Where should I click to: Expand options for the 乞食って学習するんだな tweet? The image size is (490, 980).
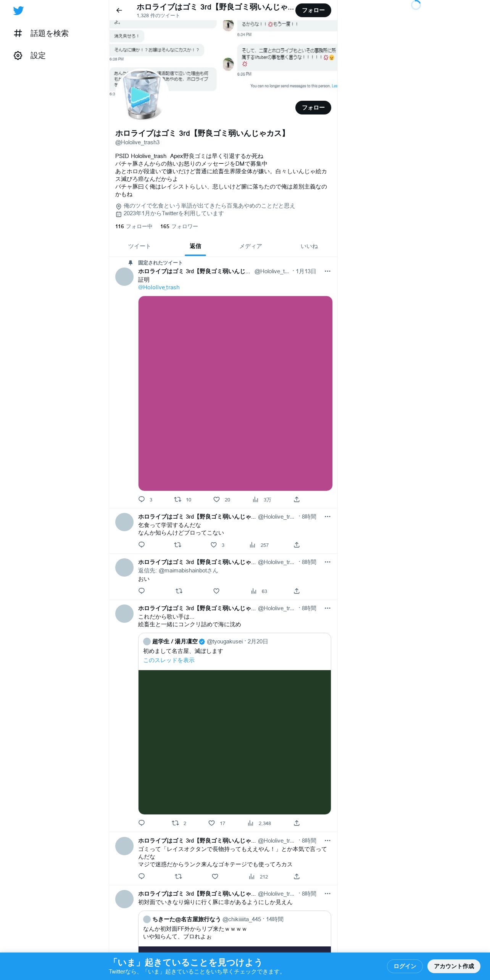(327, 517)
